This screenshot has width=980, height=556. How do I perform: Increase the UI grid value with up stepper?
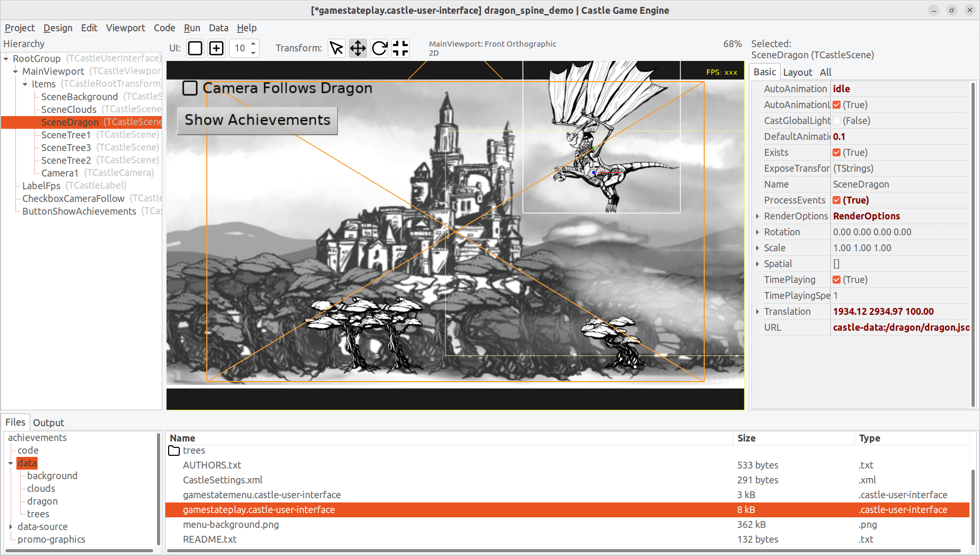tap(253, 45)
